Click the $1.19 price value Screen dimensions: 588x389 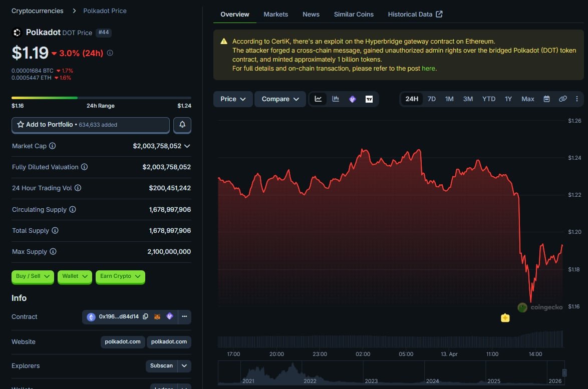pos(30,53)
